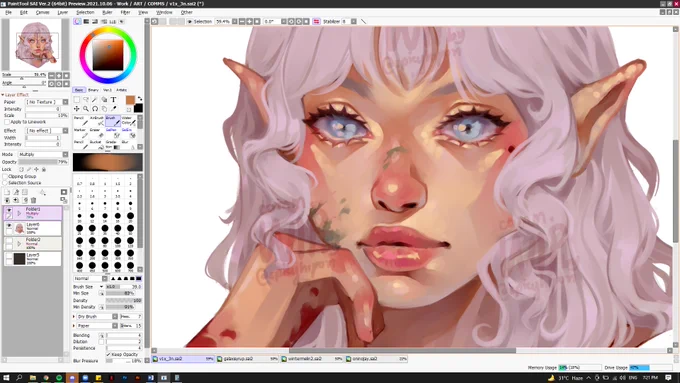Viewport: 680px width, 383px height.
Task: Click the Selection button in toolbar
Action: [x=199, y=21]
